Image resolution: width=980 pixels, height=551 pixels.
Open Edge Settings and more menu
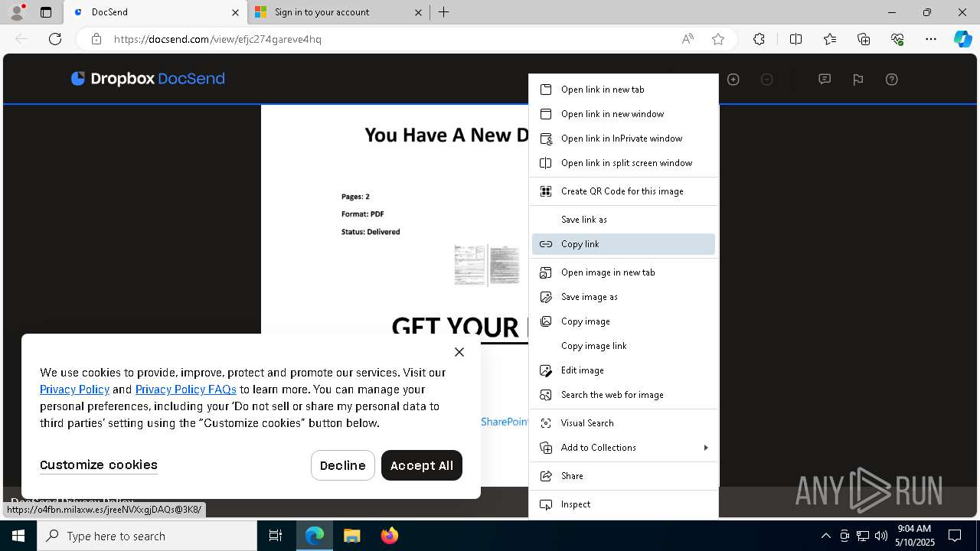pyautogui.click(x=931, y=39)
